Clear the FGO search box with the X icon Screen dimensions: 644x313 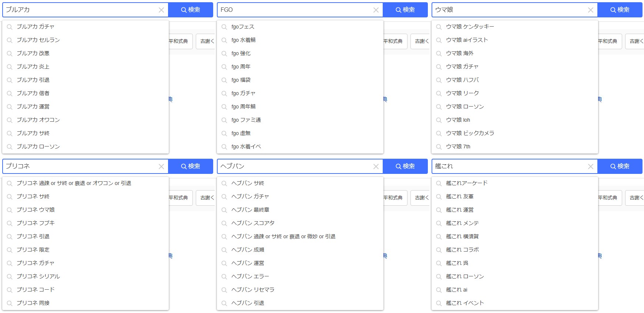(376, 10)
